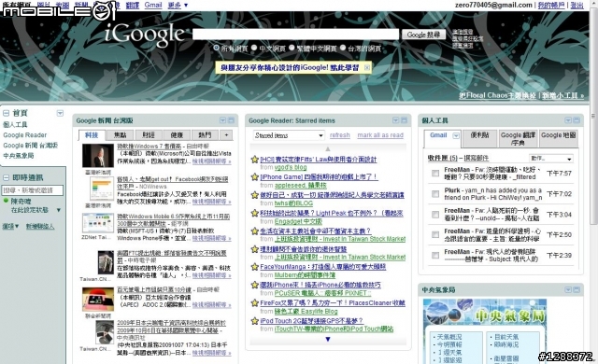This screenshot has height=364, width=598.
Task: Select 台灣的網頁 search radio button
Action: 343,48
